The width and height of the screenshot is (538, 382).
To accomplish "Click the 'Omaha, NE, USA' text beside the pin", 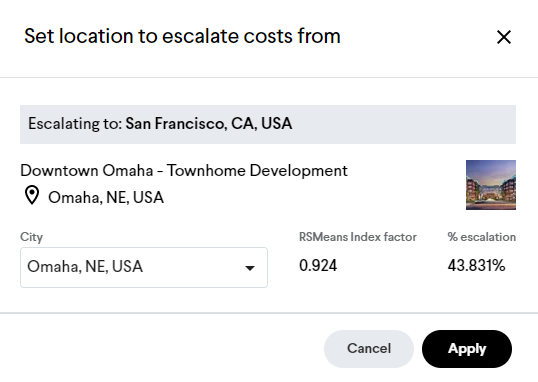I will 106,198.
